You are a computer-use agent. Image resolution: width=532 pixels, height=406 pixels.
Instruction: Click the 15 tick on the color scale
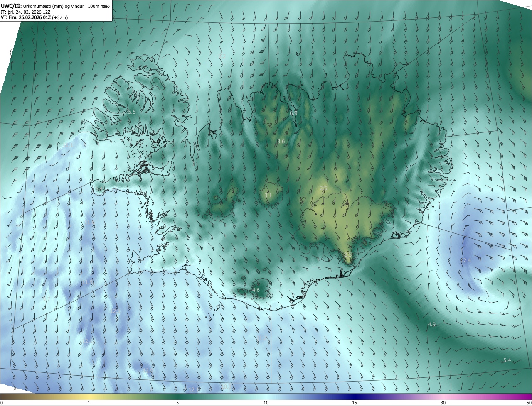coord(355,403)
